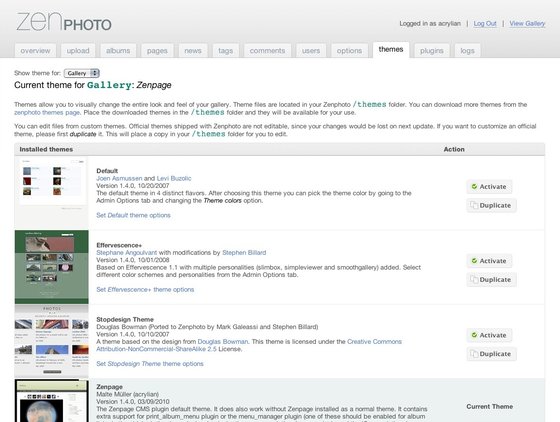560x422 pixels.
Task: Go to the users tab
Action: (311, 51)
